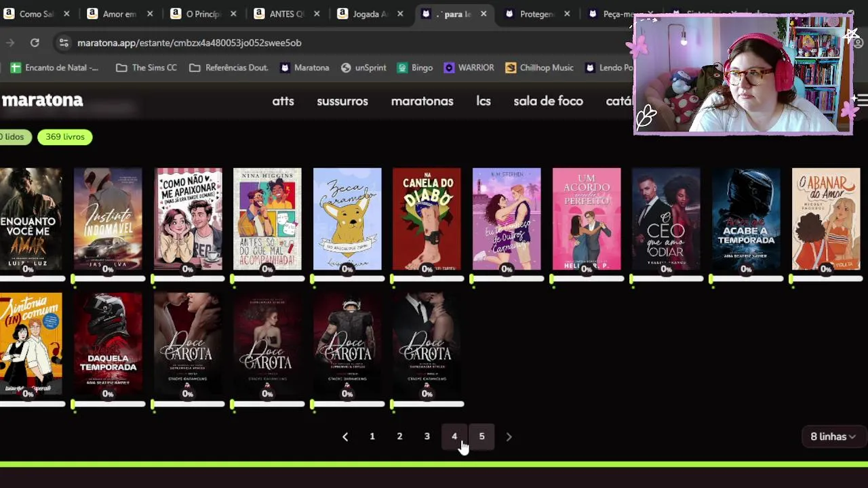Open the 'sala de foco' navigation item
This screenshot has width=868, height=488.
point(548,101)
